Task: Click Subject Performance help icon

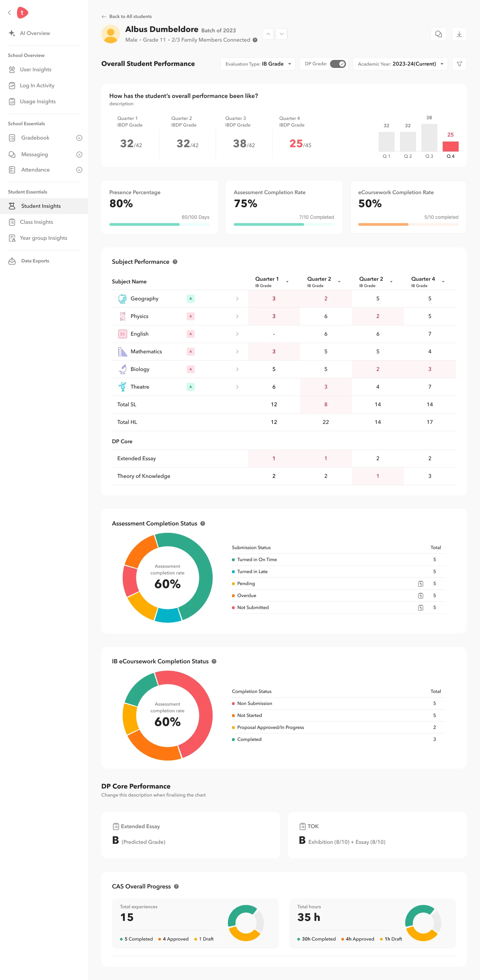Action: coord(175,262)
